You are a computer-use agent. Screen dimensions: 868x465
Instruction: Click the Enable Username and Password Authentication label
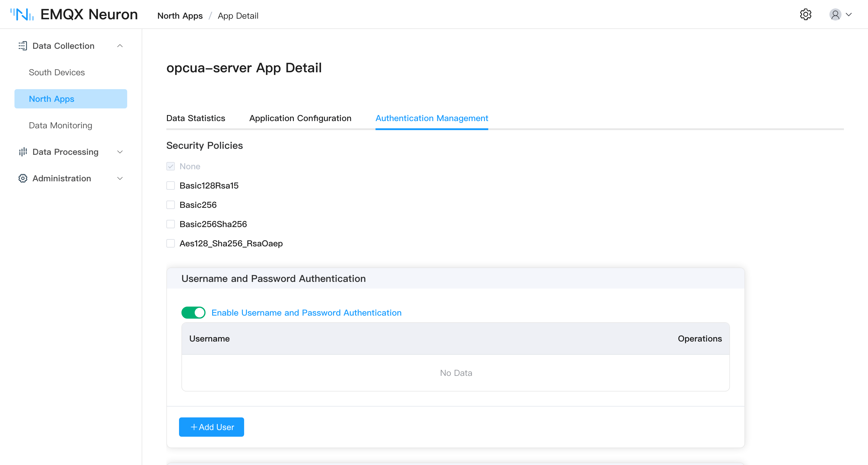(306, 313)
